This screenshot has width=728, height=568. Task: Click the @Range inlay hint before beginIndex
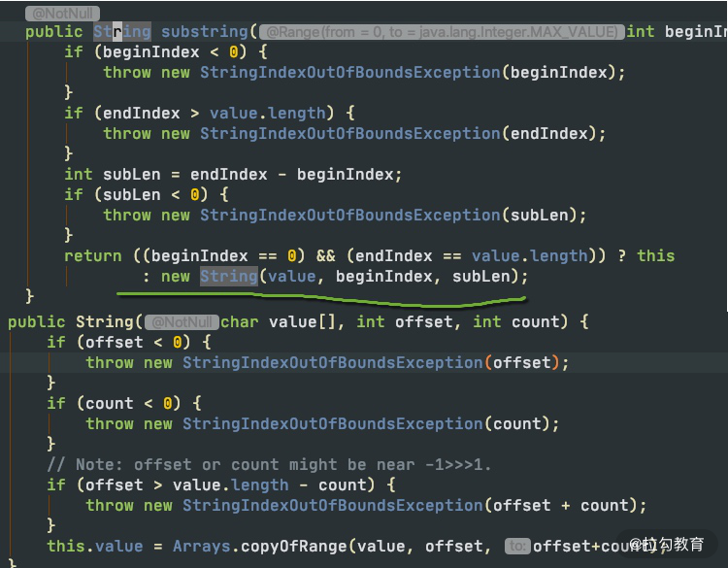point(441,32)
